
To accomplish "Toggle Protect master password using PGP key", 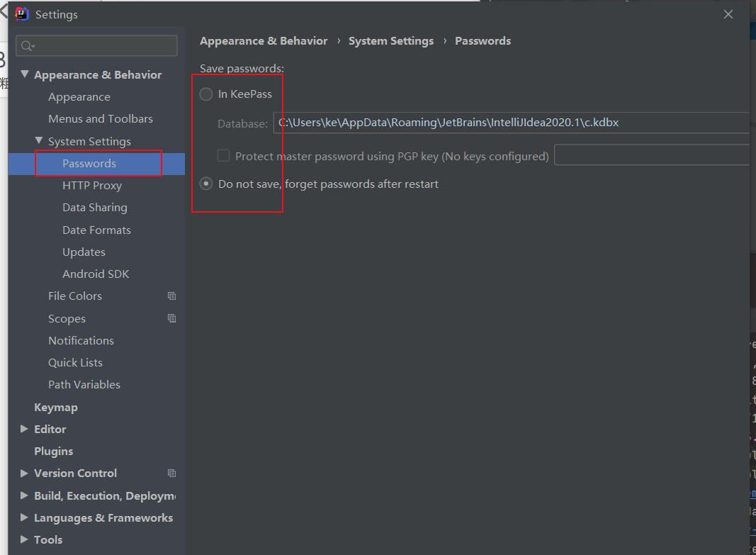I will coord(224,156).
